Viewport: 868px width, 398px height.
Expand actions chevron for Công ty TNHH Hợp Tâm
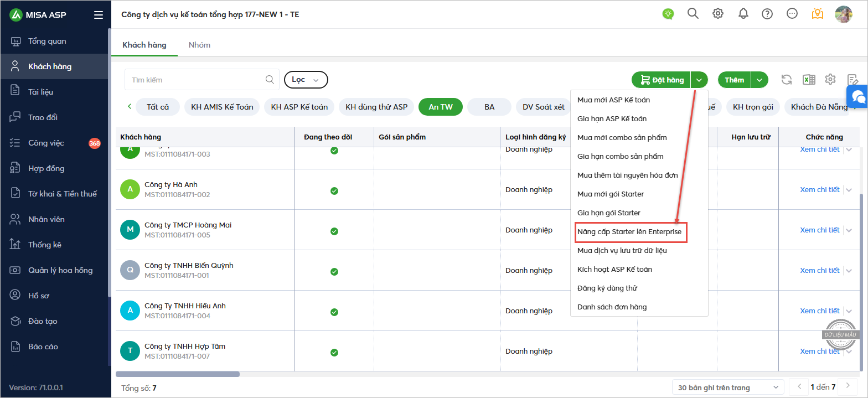[x=849, y=352]
